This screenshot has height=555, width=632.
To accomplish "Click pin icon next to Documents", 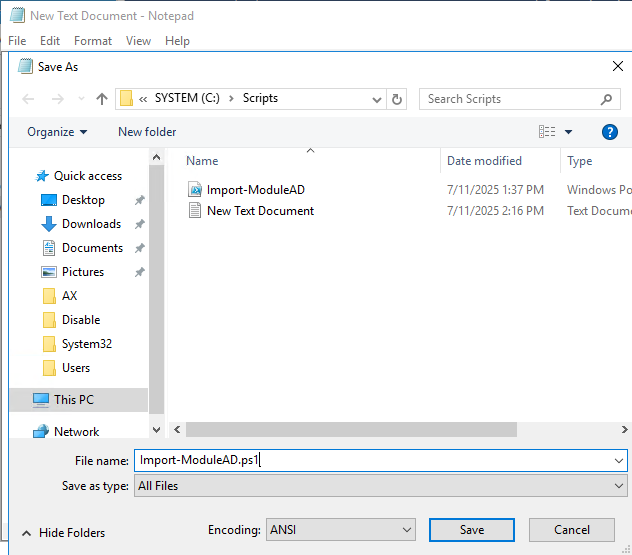I will tap(139, 248).
